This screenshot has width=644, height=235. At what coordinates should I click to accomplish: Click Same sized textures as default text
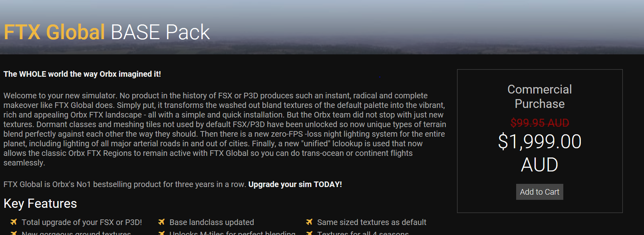point(372,222)
